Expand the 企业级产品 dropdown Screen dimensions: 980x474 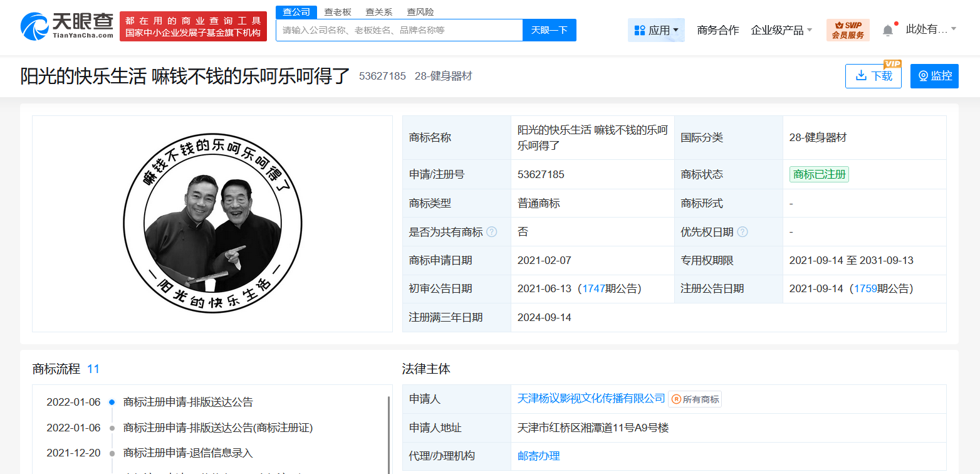coord(781,30)
